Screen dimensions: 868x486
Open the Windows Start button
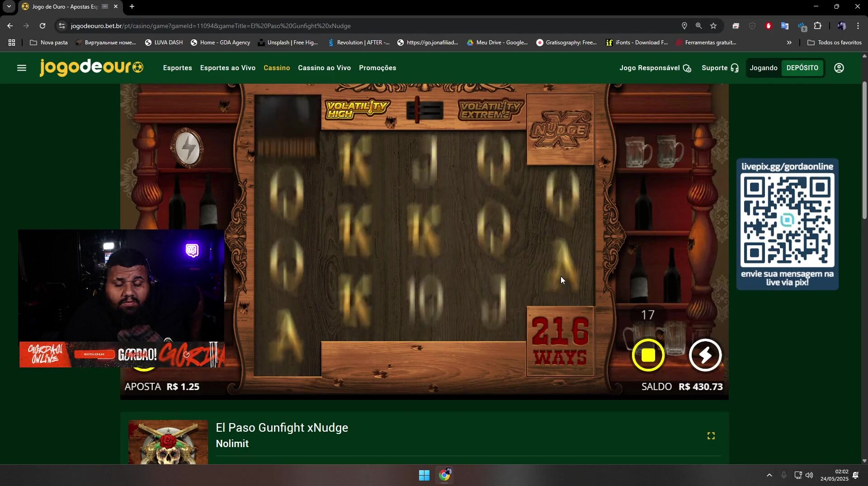424,475
